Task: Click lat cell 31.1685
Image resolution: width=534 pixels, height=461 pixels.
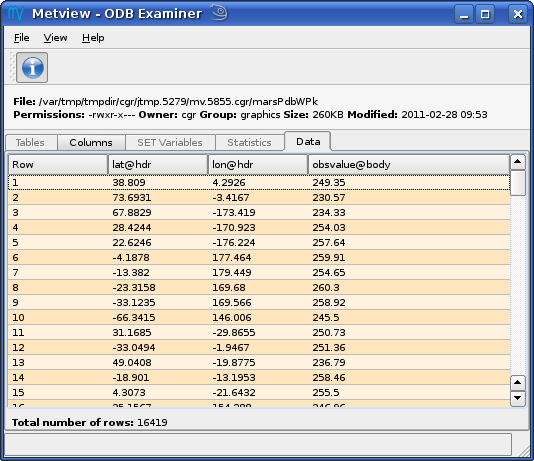Action: (x=158, y=332)
